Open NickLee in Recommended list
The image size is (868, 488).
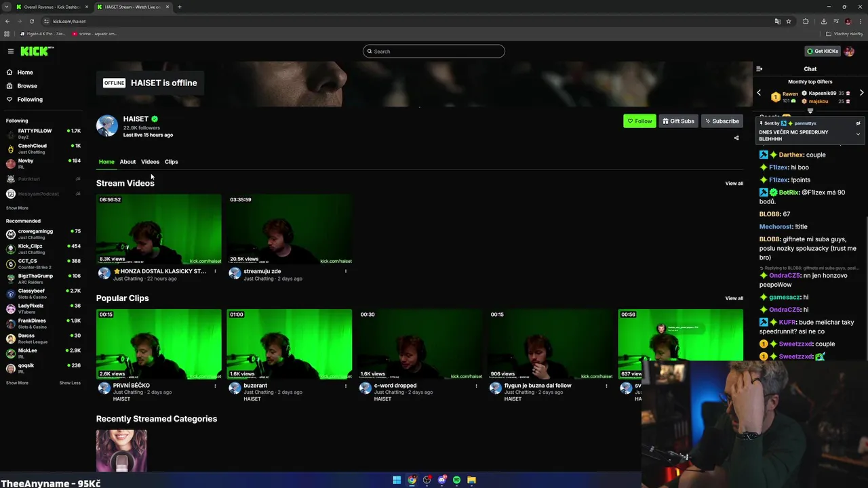42,353
